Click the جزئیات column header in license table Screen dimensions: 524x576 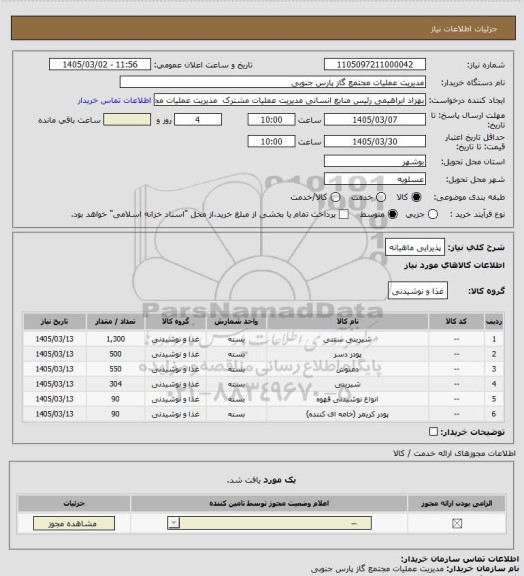pos(74,503)
